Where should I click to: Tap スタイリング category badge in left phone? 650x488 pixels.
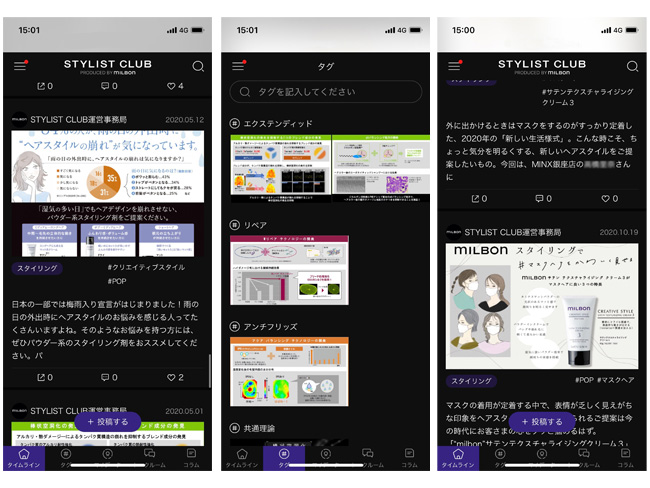(37, 268)
